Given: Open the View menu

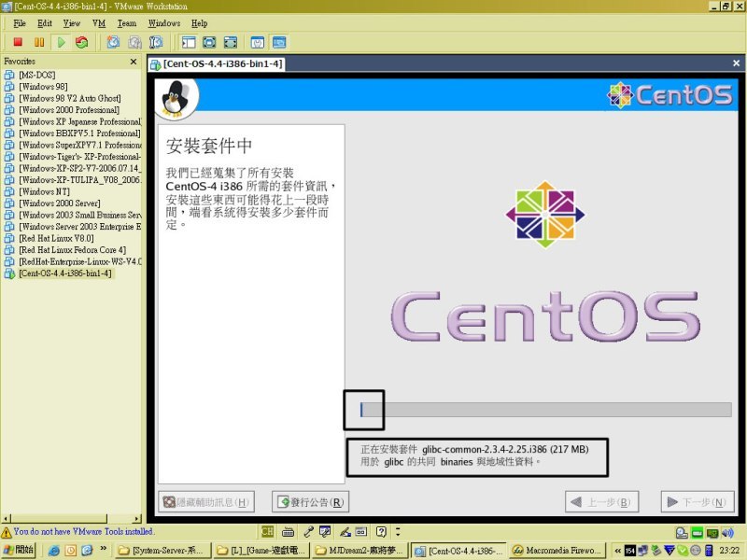Looking at the screenshot, I should (x=72, y=23).
